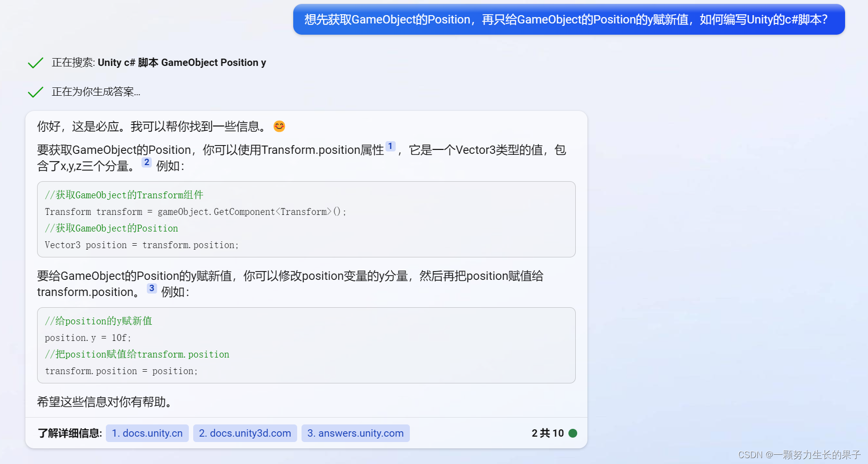Click the search status text 'Unity c# 脚本 GameObject Position y'
The image size is (868, 464).
pos(182,63)
